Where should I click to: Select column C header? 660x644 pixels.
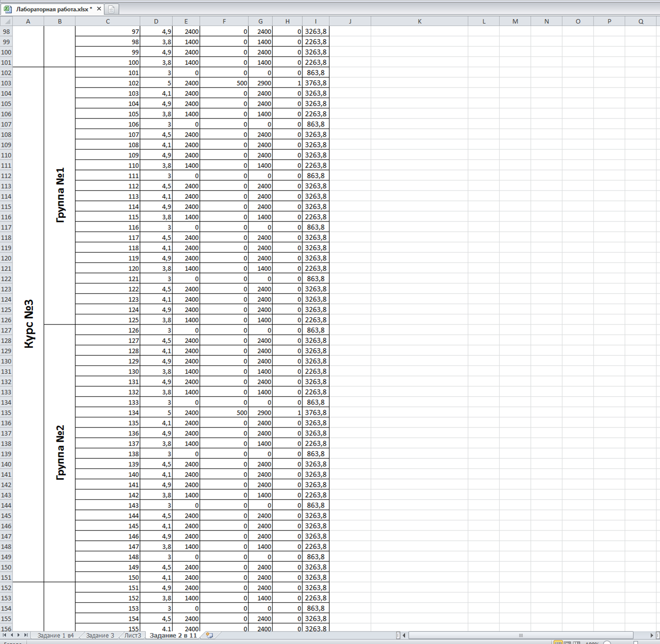[x=108, y=21]
